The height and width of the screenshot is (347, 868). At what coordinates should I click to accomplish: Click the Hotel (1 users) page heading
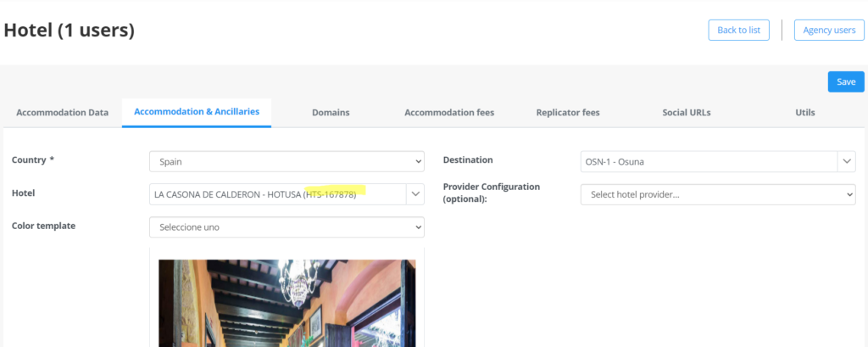pos(70,31)
